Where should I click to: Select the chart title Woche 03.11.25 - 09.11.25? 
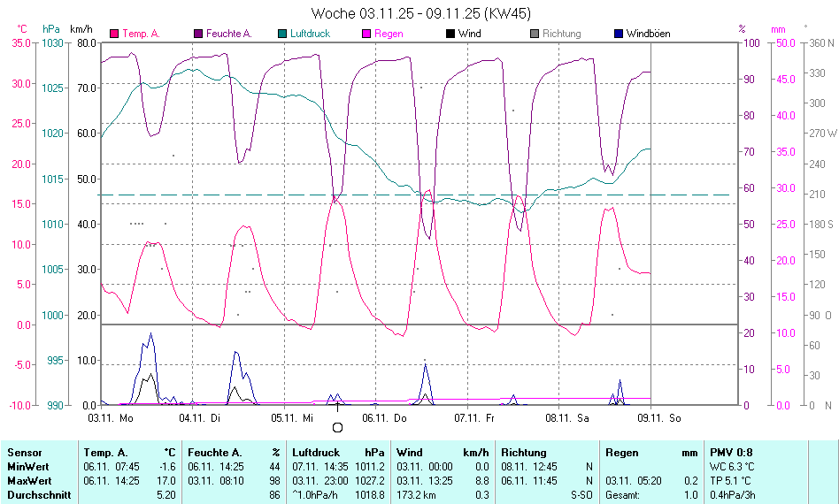point(421,13)
